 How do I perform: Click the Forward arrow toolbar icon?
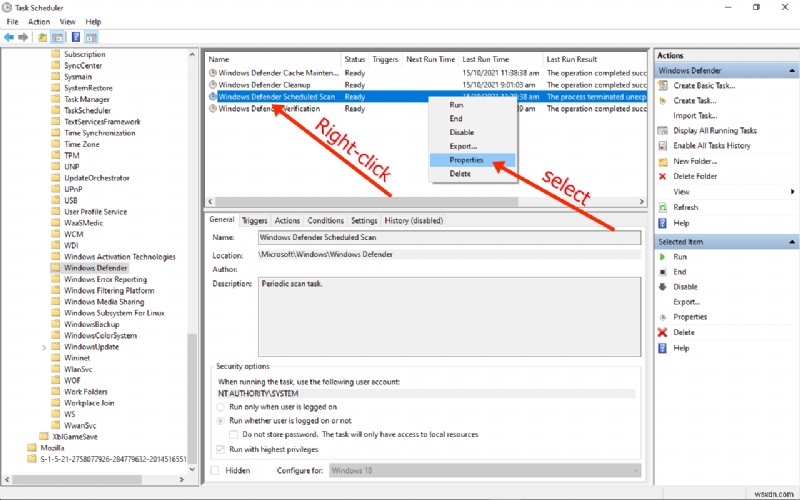click(23, 37)
